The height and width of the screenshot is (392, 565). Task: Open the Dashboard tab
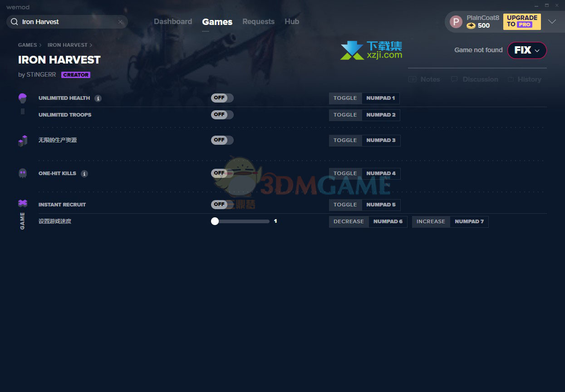(x=173, y=22)
